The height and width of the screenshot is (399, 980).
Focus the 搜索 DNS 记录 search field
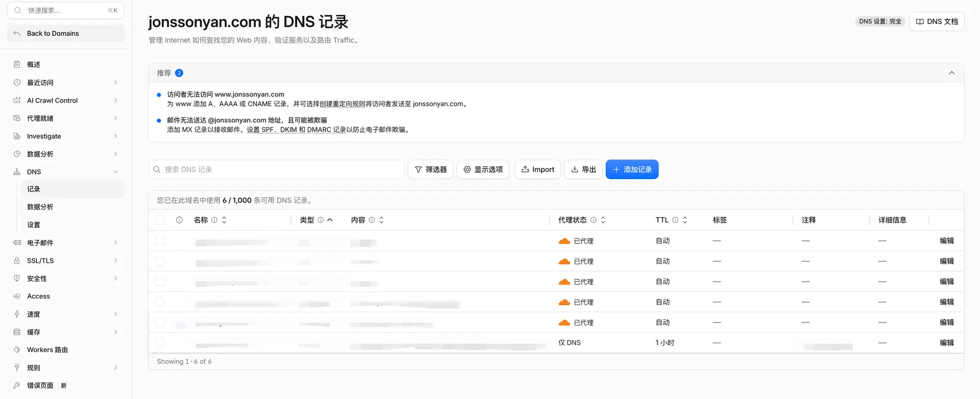(276, 169)
